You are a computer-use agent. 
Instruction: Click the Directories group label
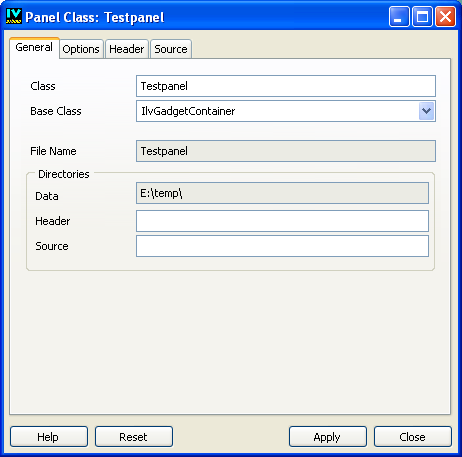click(x=64, y=174)
